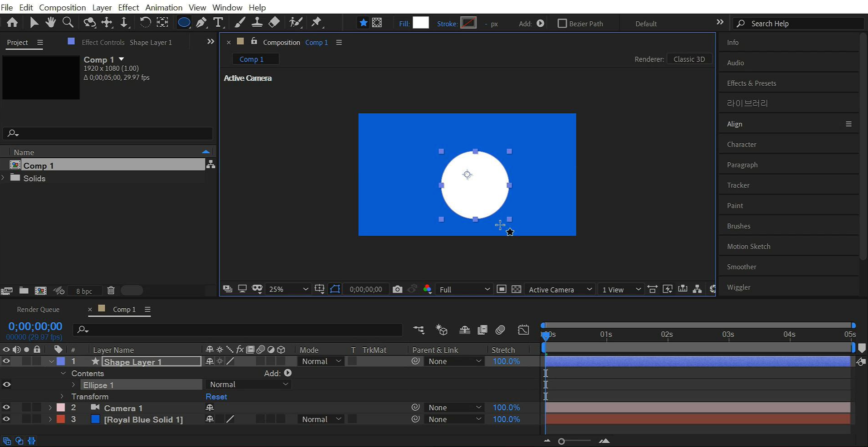Click the Draft 3D timeline icon
This screenshot has height=447, width=868.
click(x=441, y=330)
